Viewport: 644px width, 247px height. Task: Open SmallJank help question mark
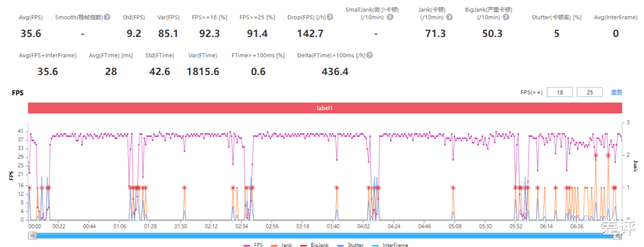coord(390,17)
